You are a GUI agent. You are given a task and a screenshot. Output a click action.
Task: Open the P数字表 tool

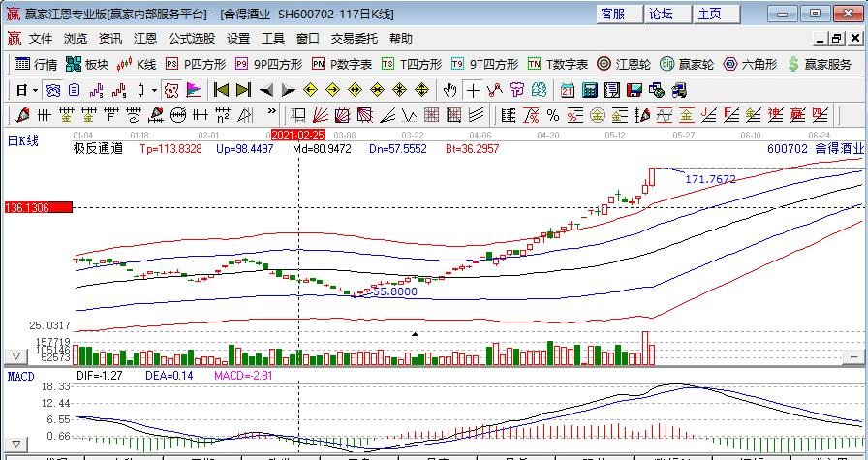point(342,64)
